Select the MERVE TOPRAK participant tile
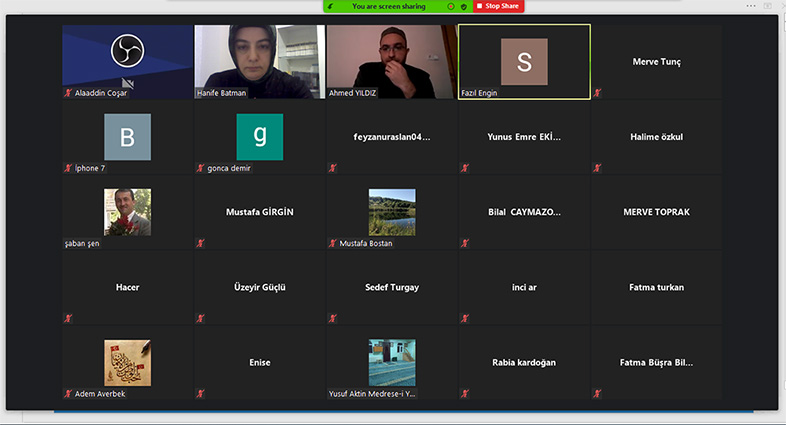 click(657, 212)
